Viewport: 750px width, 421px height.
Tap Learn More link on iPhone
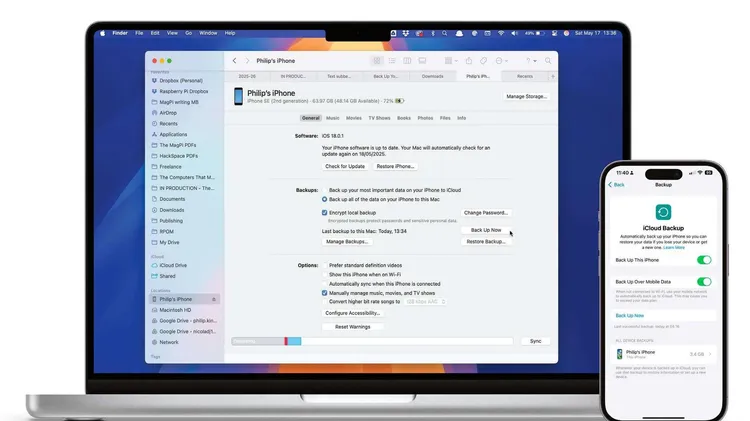[673, 248]
